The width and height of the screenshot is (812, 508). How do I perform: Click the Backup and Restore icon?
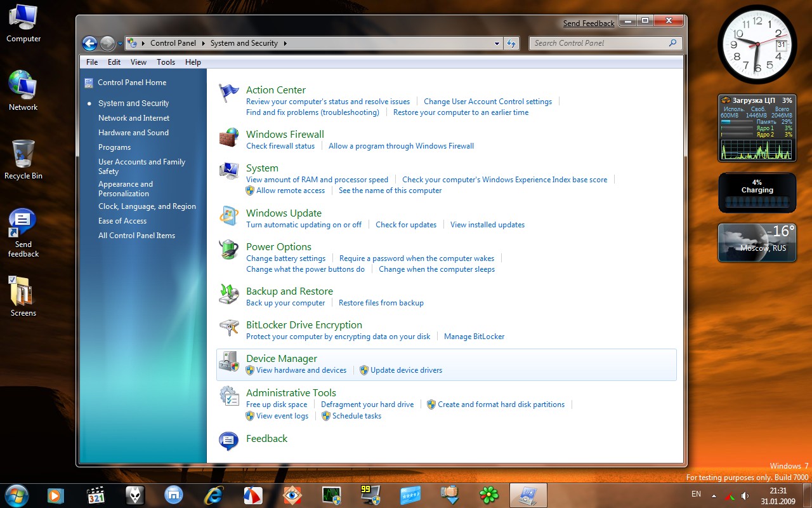[228, 294]
